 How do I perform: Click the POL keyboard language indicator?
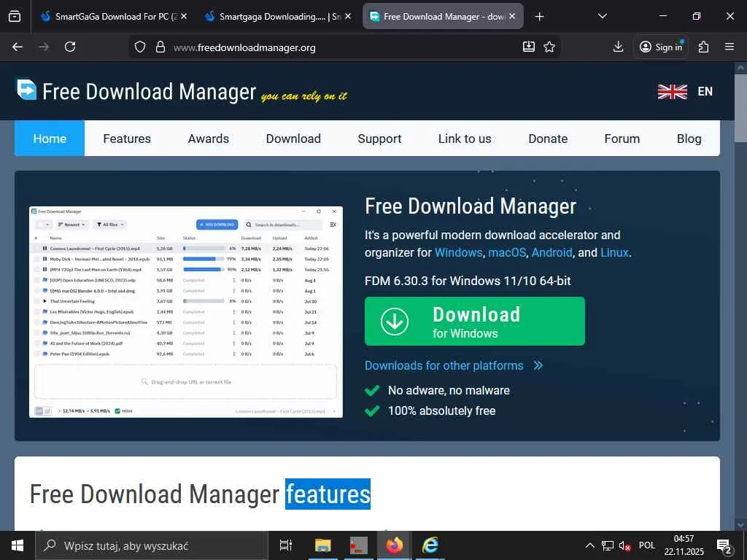pyautogui.click(x=647, y=545)
